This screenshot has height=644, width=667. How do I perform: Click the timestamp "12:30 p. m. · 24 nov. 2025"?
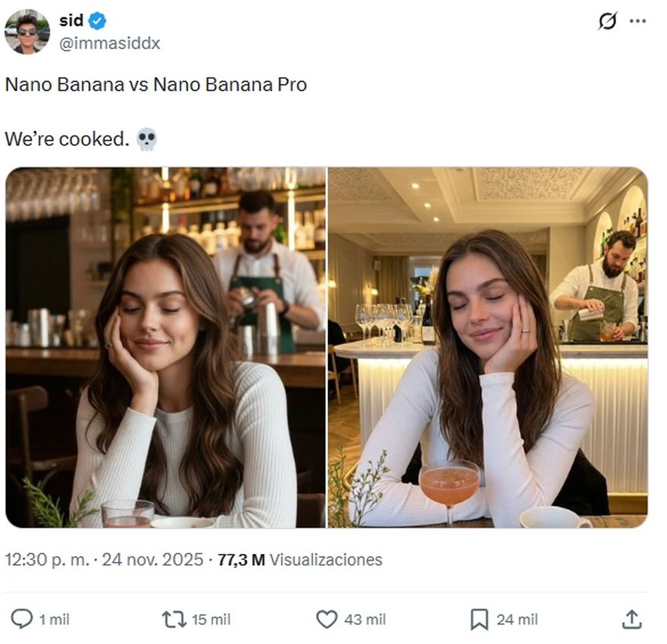pyautogui.click(x=103, y=559)
